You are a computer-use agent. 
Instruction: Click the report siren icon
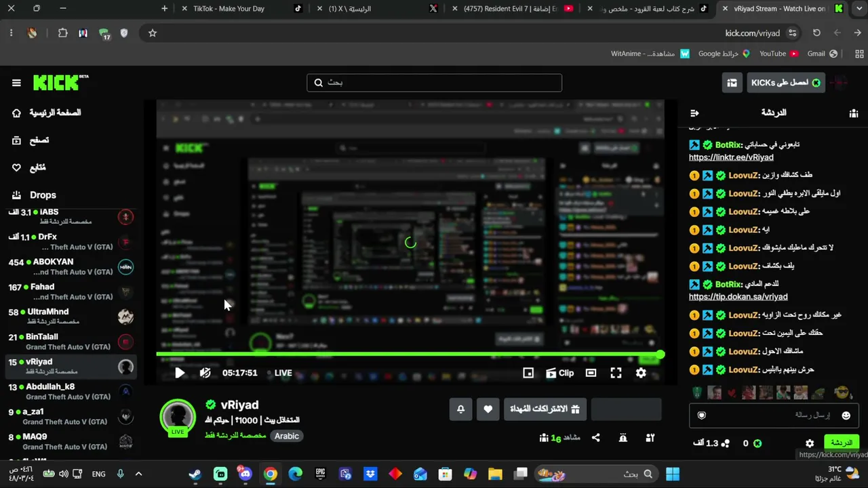(623, 438)
